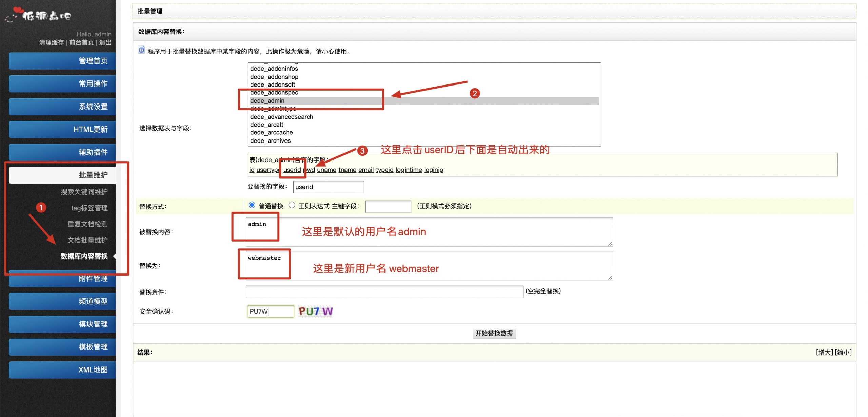Image resolution: width=868 pixels, height=417 pixels.
Task: Select dede_addonsoft in the table list
Action: pyautogui.click(x=424, y=85)
